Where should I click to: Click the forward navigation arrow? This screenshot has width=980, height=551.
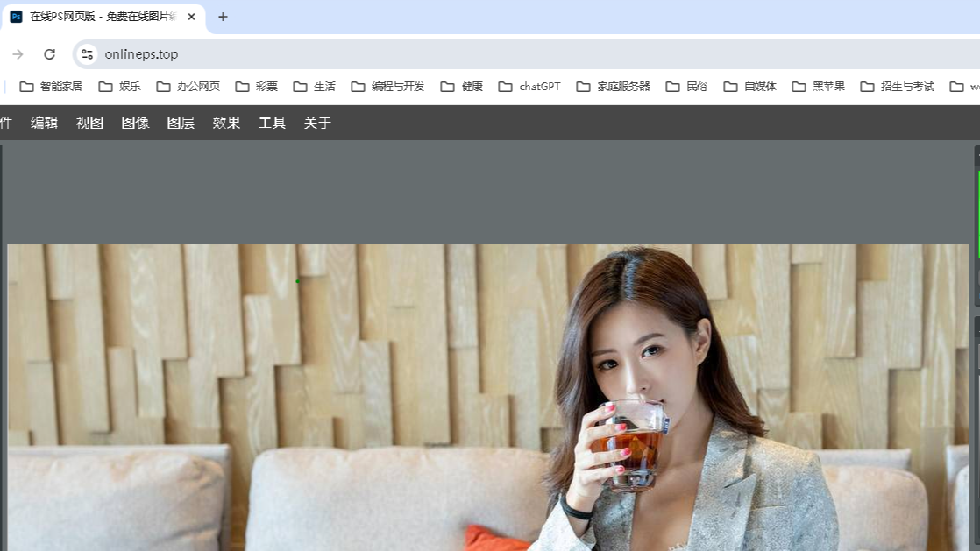click(18, 53)
